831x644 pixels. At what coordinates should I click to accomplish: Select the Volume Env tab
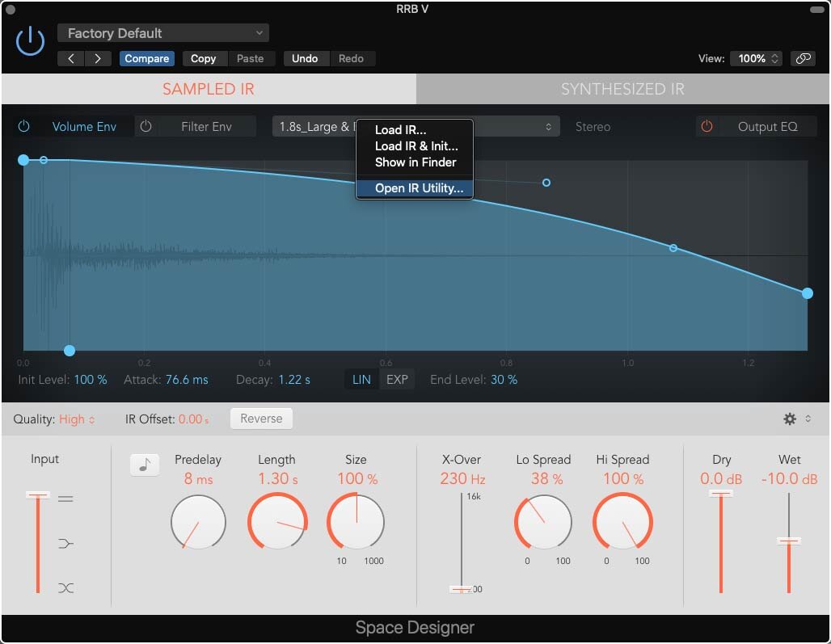click(84, 127)
